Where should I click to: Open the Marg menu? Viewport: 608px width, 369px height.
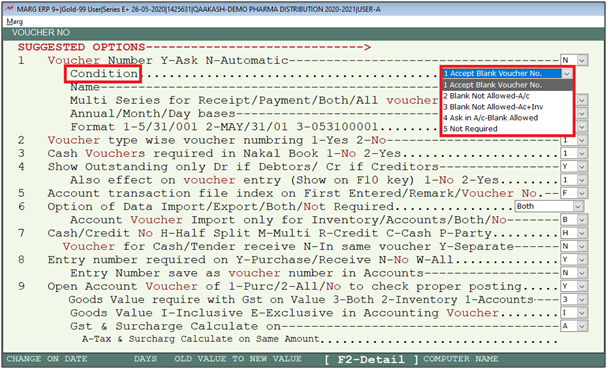tap(14, 22)
